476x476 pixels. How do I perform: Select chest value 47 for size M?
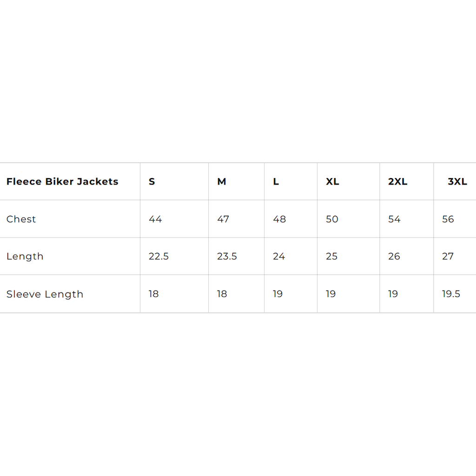[223, 219]
